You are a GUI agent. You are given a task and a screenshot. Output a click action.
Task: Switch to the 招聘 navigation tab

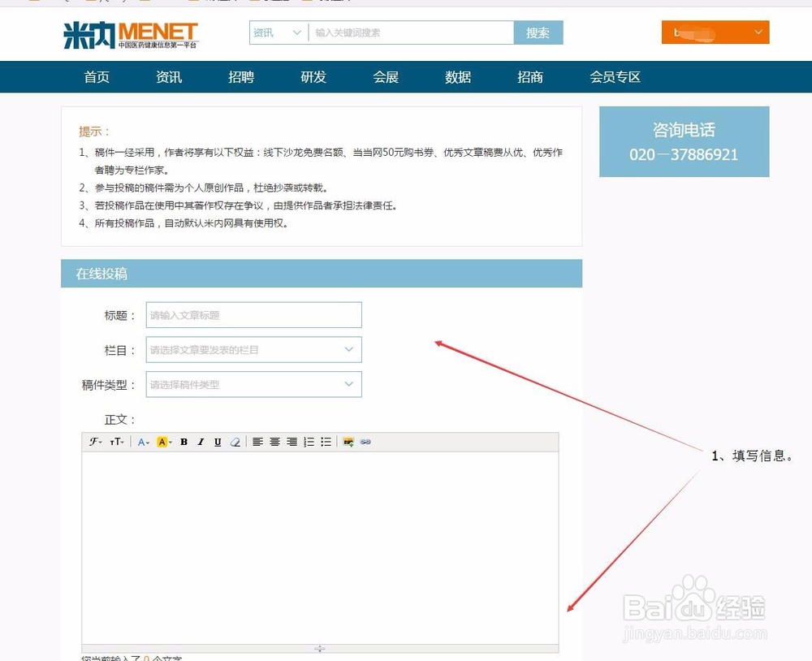pos(240,76)
